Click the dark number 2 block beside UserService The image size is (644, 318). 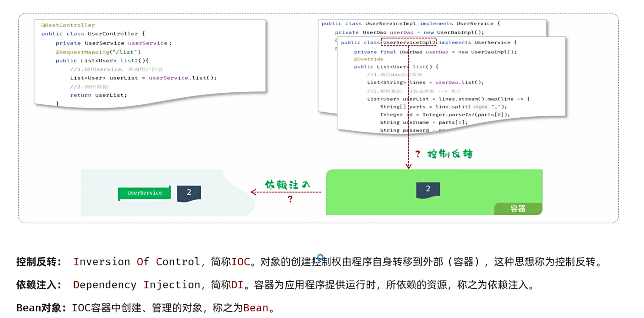[189, 193]
